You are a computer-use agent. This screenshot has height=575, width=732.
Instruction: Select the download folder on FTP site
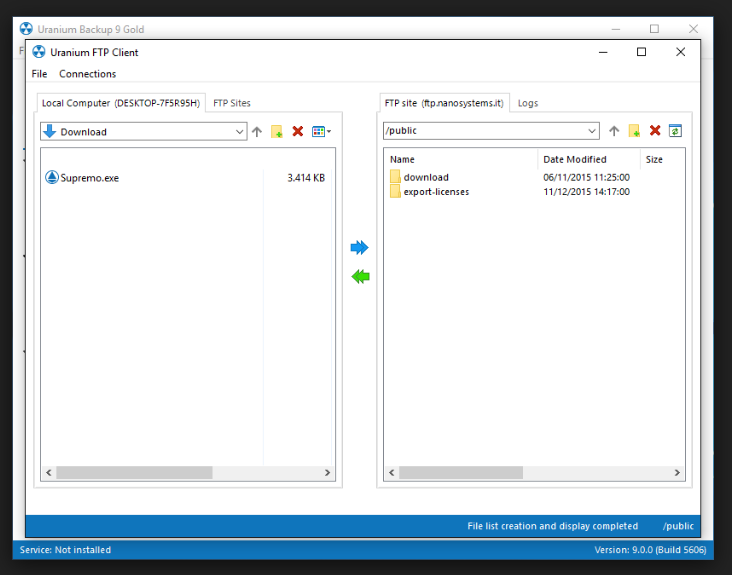pyautogui.click(x=426, y=177)
